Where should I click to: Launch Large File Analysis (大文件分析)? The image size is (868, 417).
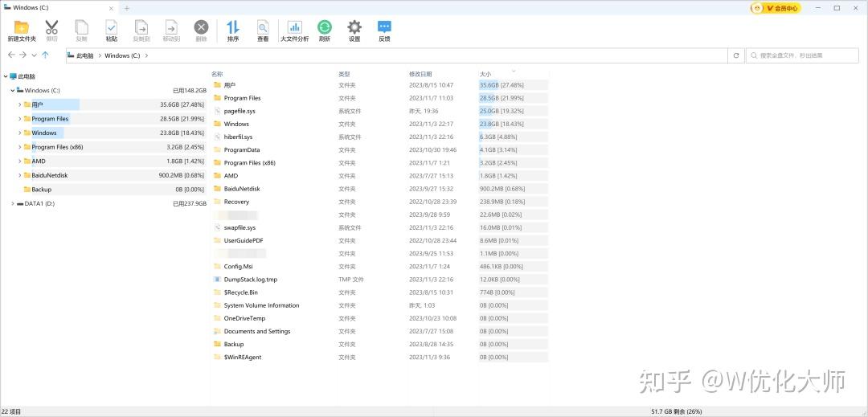coord(294,31)
